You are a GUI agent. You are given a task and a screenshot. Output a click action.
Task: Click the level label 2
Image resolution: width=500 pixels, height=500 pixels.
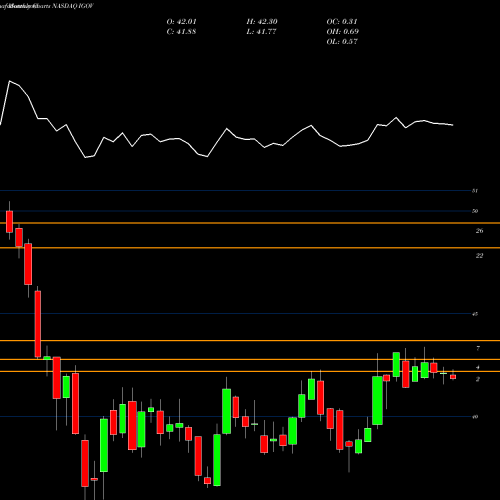click(x=478, y=379)
